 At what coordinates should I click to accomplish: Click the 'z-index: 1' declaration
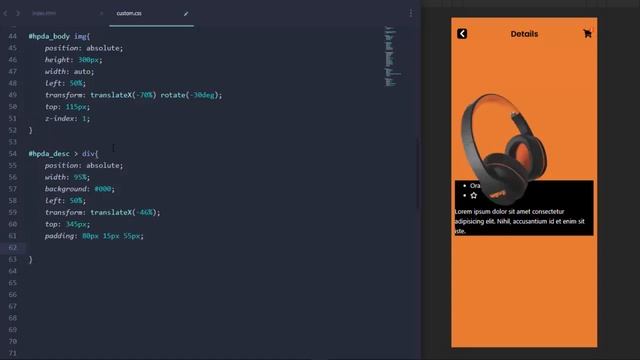pos(67,118)
